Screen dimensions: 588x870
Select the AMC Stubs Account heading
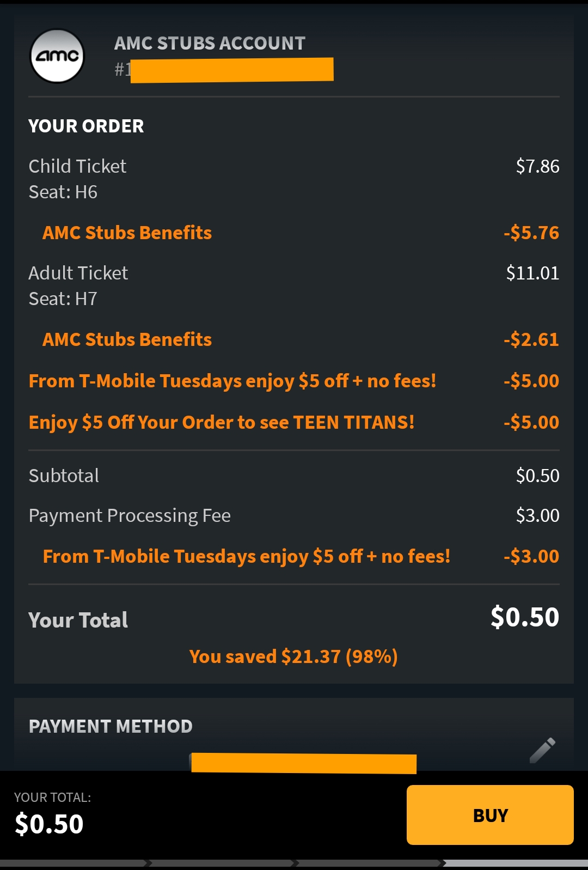pyautogui.click(x=210, y=44)
